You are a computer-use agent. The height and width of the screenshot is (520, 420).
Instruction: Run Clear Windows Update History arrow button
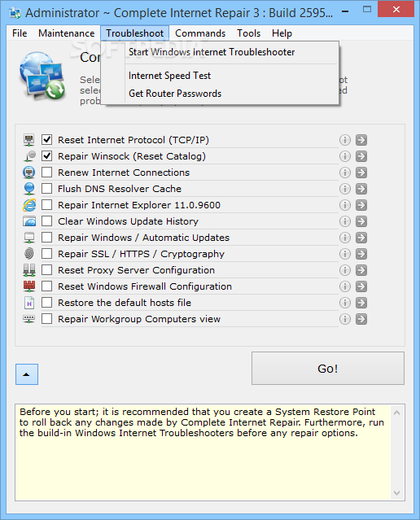pyautogui.click(x=361, y=221)
